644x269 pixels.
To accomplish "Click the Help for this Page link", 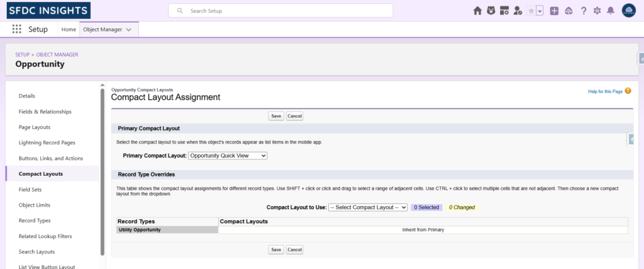I will (x=605, y=91).
